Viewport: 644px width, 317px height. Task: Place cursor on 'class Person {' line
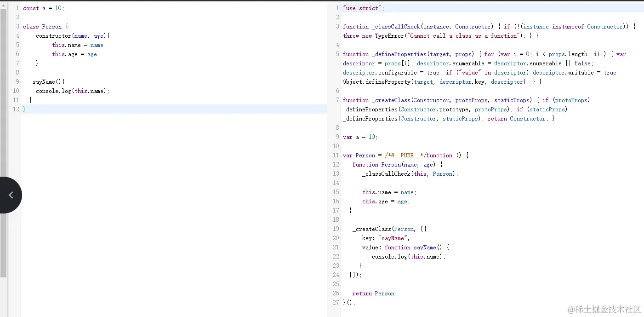46,27
